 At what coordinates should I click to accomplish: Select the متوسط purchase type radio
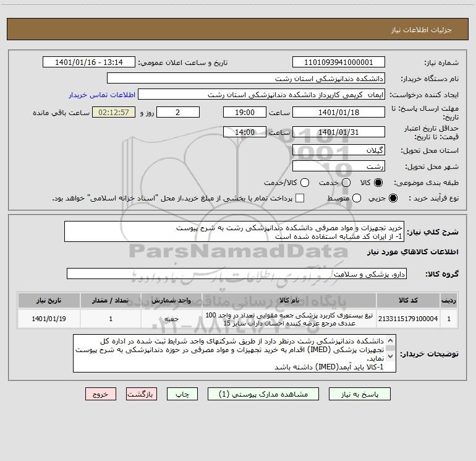click(357, 198)
